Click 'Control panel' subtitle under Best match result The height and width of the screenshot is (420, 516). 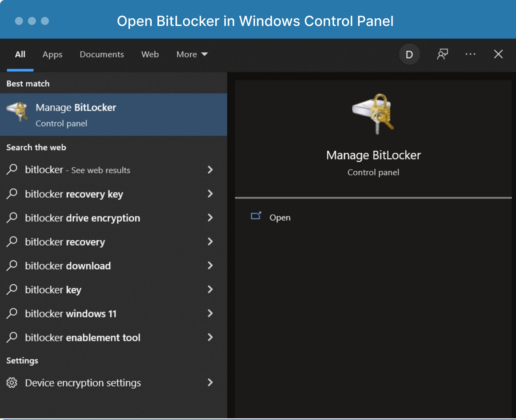pyautogui.click(x=62, y=123)
